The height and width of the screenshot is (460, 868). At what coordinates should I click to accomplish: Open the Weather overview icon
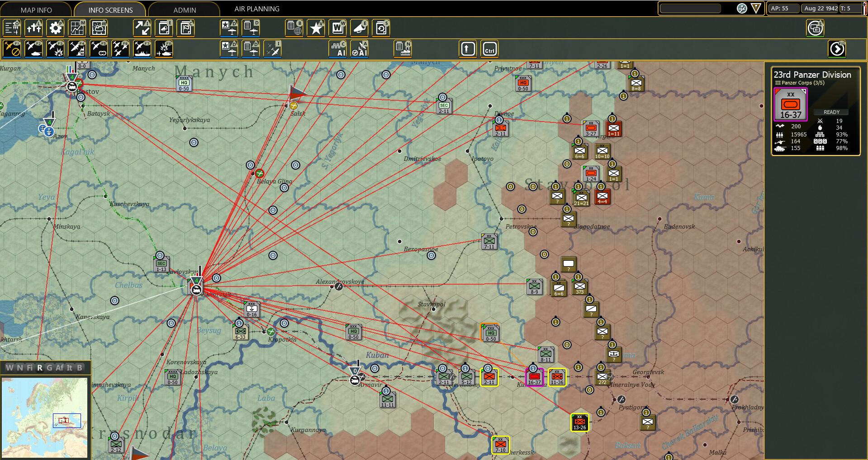click(x=99, y=28)
